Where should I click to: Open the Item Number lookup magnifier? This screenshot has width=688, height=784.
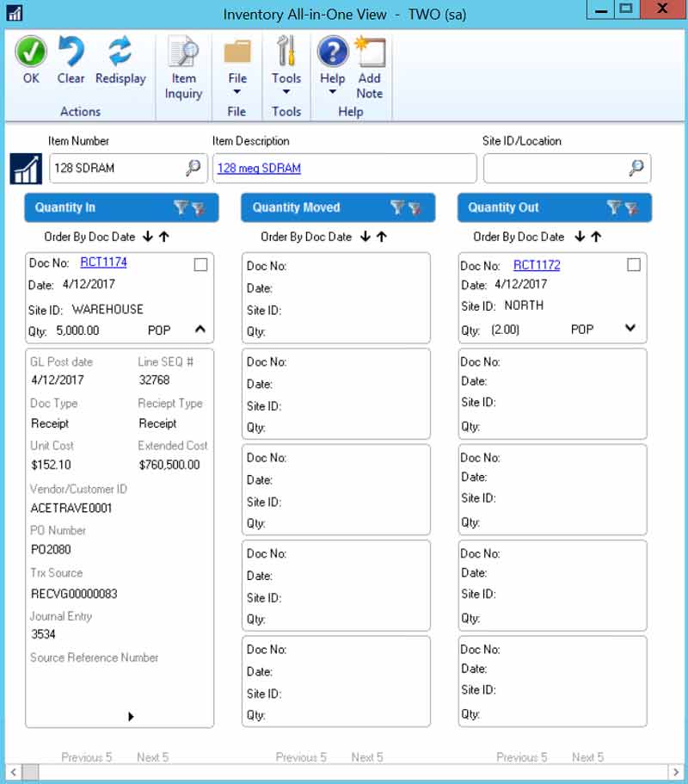193,168
